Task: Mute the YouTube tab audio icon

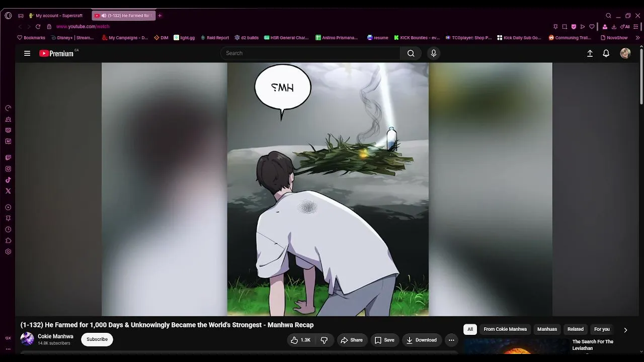Action: click(x=104, y=16)
